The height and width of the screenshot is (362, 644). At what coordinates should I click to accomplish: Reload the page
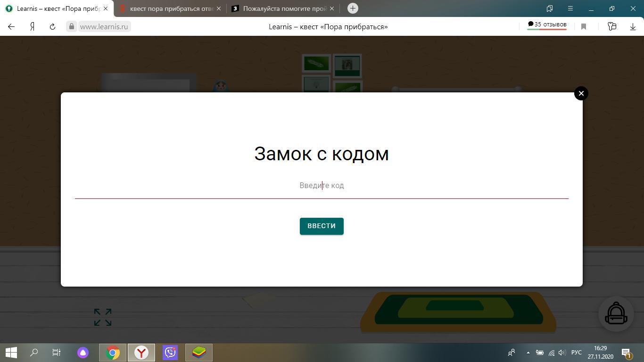(x=52, y=27)
